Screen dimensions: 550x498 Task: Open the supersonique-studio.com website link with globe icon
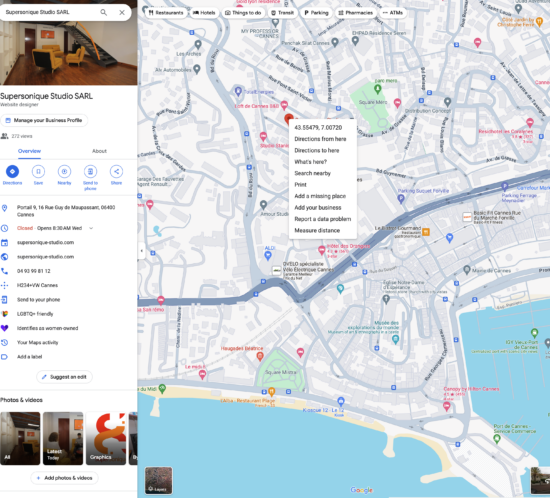click(x=45, y=257)
